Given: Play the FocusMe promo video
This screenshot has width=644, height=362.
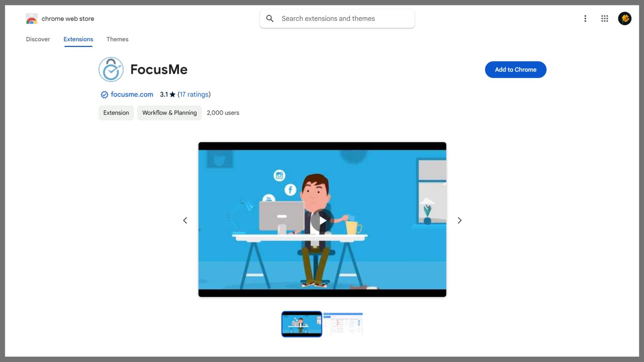Looking at the screenshot, I should click(322, 220).
